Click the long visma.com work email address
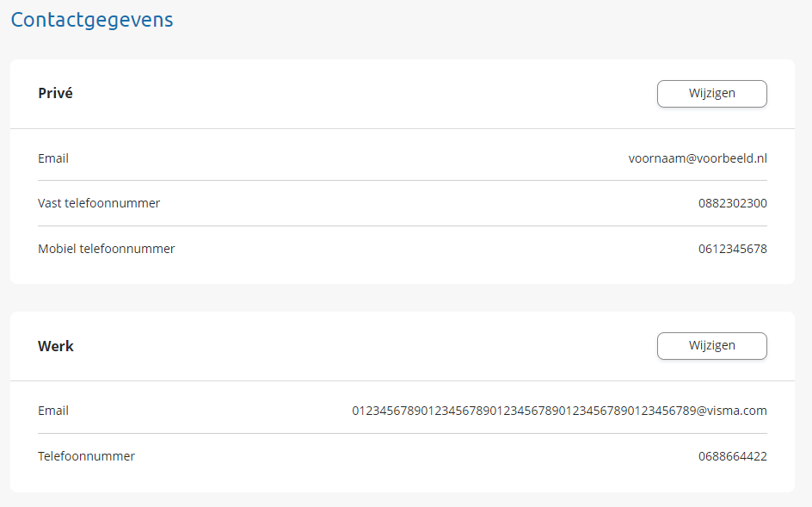 [x=559, y=411]
